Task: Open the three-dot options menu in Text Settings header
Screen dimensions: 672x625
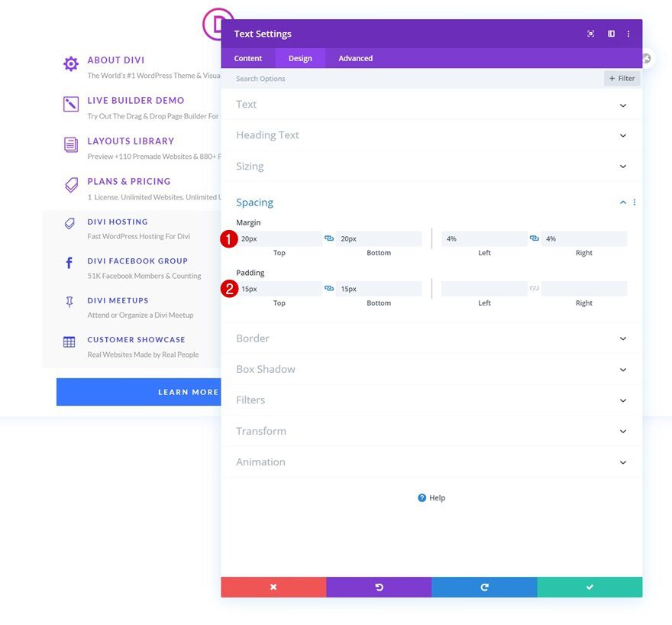Action: point(628,34)
